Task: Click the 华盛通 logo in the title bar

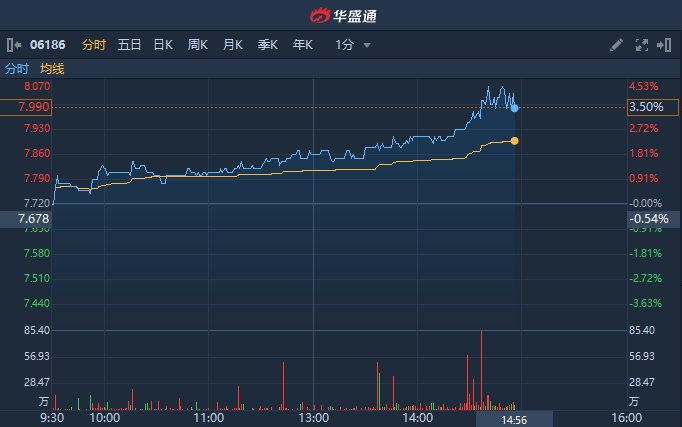Action: [341, 15]
